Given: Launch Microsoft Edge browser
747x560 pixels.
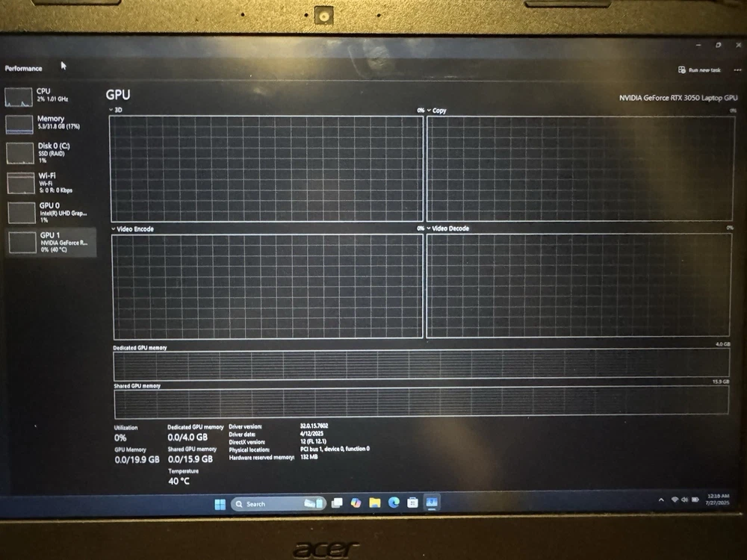Looking at the screenshot, I should [394, 503].
